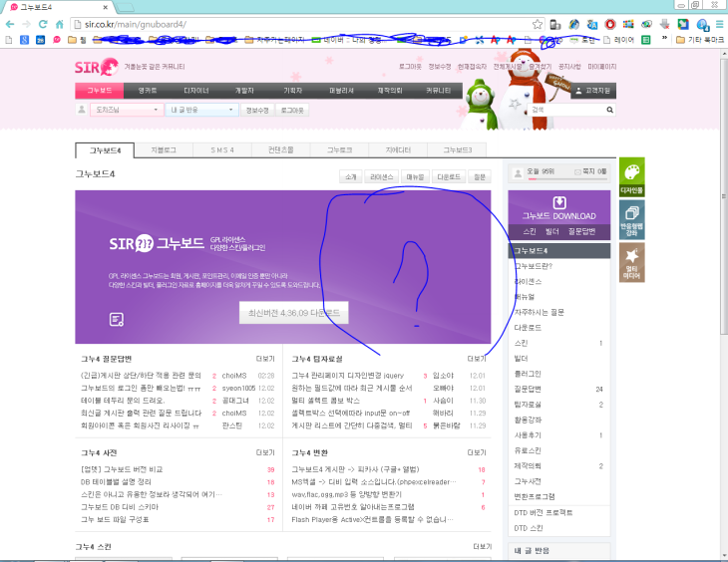The width and height of the screenshot is (728, 562).
Task: Reload the page with the refresh icon
Action: coord(43,24)
